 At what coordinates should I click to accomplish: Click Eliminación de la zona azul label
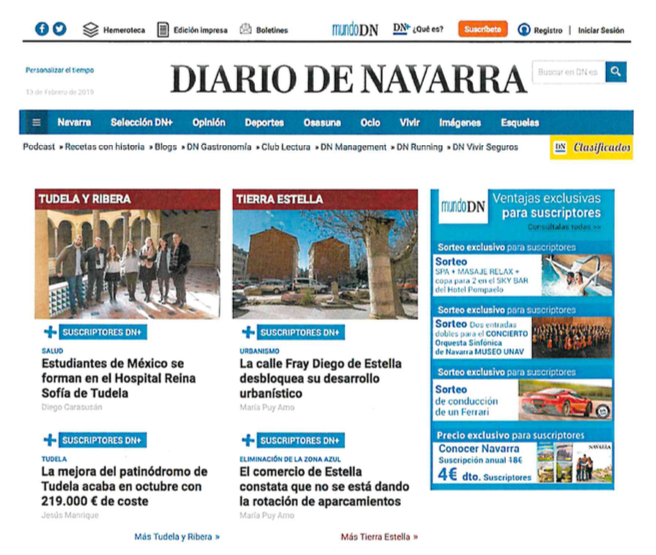[290, 459]
